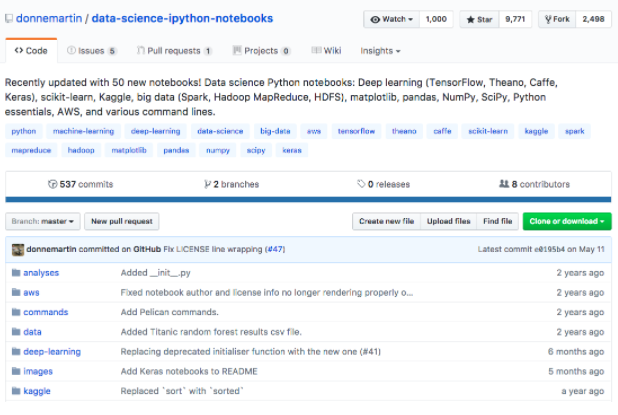Select the big-data topic tag
The width and height of the screenshot is (618, 415).
click(x=275, y=131)
